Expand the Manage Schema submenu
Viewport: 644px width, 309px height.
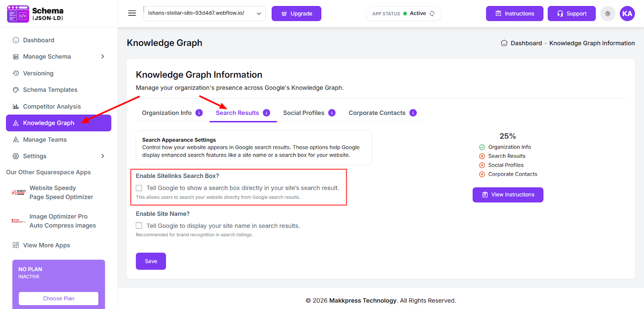click(x=103, y=57)
